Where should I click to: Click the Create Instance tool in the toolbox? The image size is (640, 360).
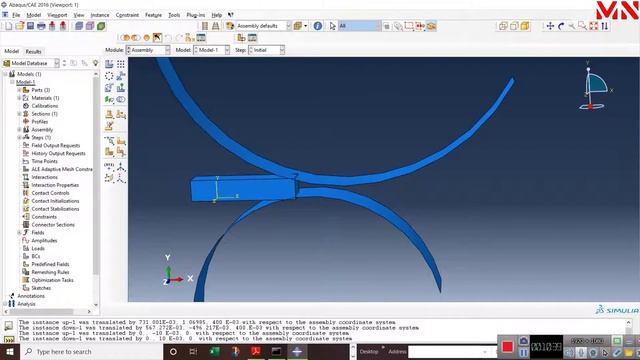109,64
